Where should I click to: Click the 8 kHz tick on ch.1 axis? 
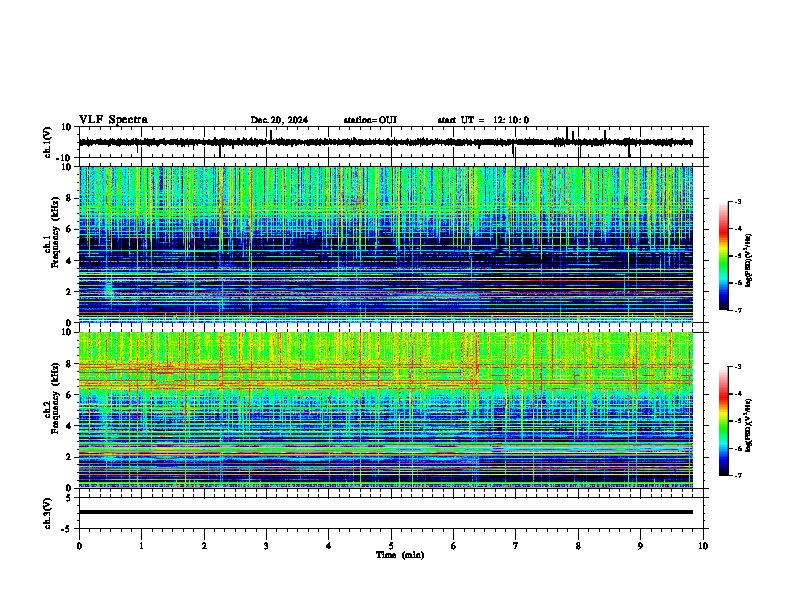[x=71, y=198]
